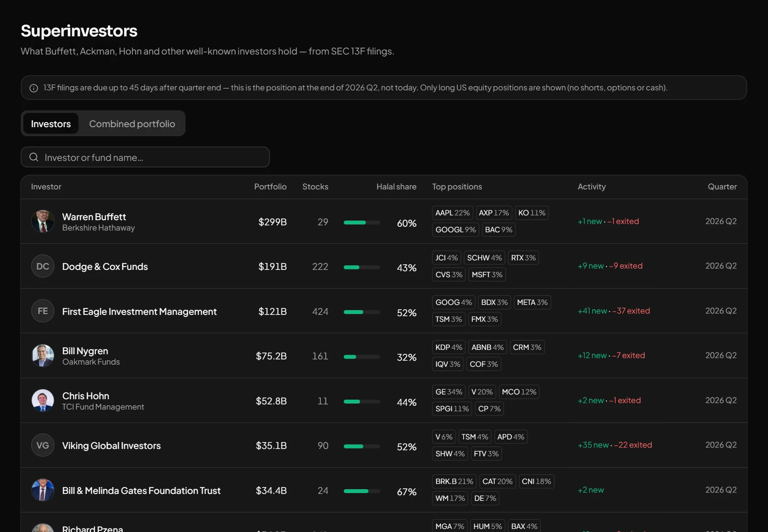Click the MCO 12% position chip
The image size is (768, 532).
pos(519,392)
